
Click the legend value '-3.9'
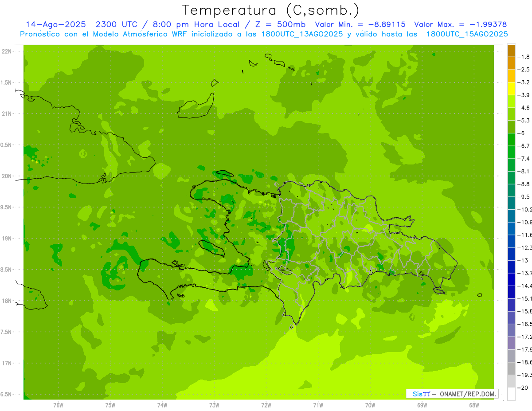[x=524, y=95]
